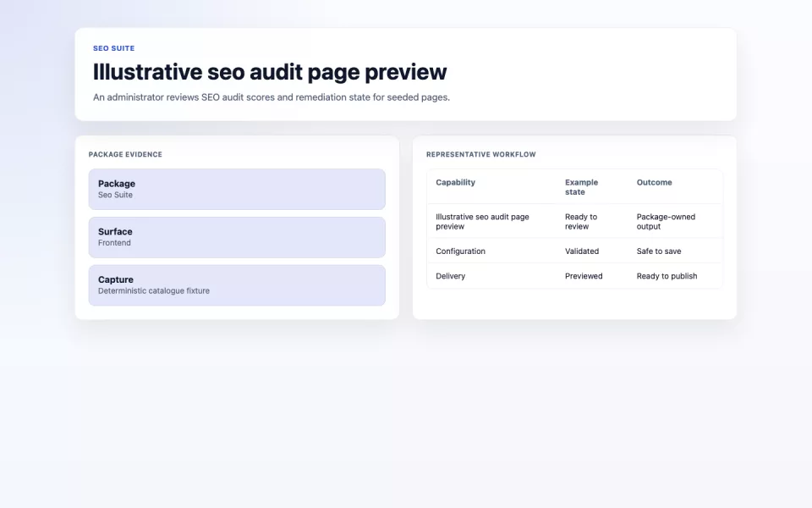Click the Capability column header
This screenshot has width=812, height=508.
(x=455, y=183)
